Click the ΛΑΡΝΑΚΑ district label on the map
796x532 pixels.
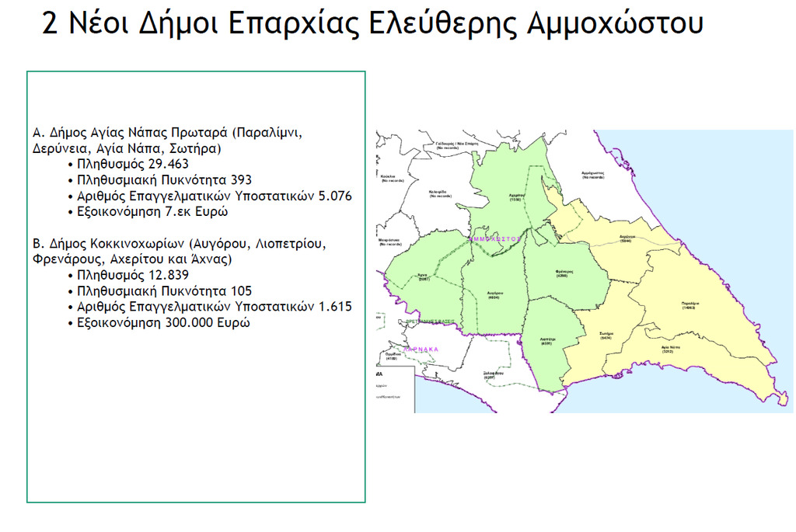421,349
